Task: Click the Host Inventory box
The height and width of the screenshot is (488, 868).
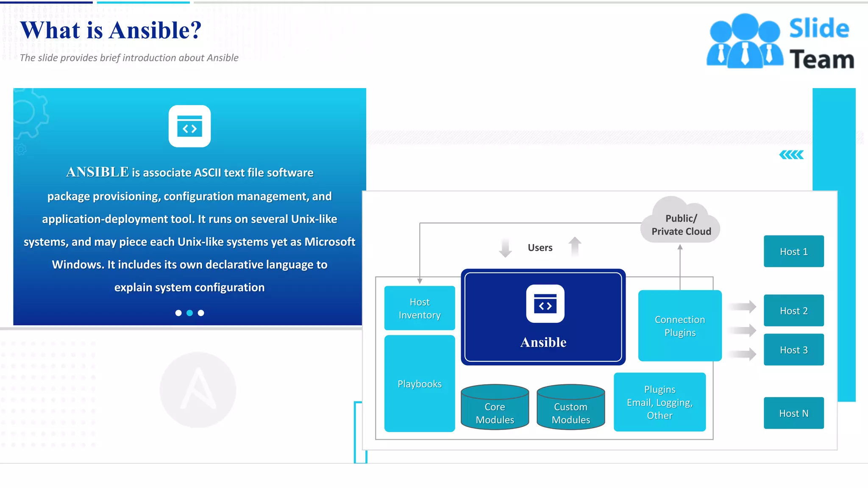Action: [x=420, y=308]
